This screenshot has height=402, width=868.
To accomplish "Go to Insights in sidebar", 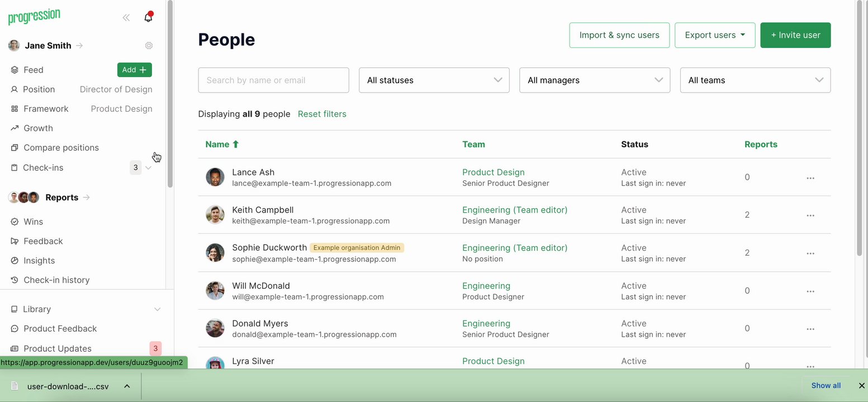I will click(39, 261).
